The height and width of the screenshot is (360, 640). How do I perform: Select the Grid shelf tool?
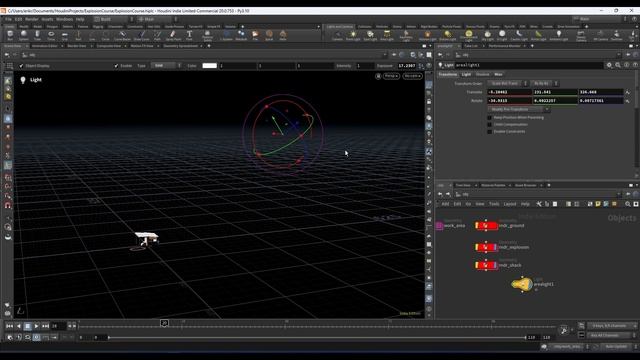click(x=64, y=36)
